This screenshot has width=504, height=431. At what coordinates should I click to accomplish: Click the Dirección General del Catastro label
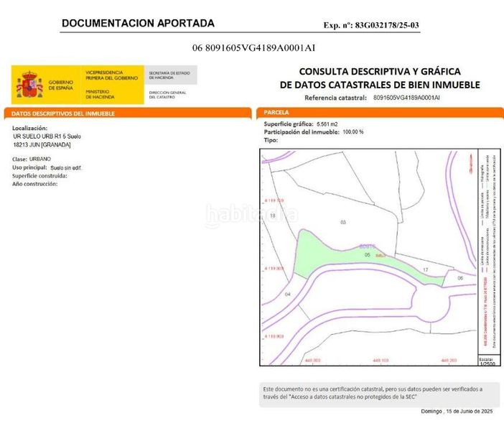click(167, 95)
